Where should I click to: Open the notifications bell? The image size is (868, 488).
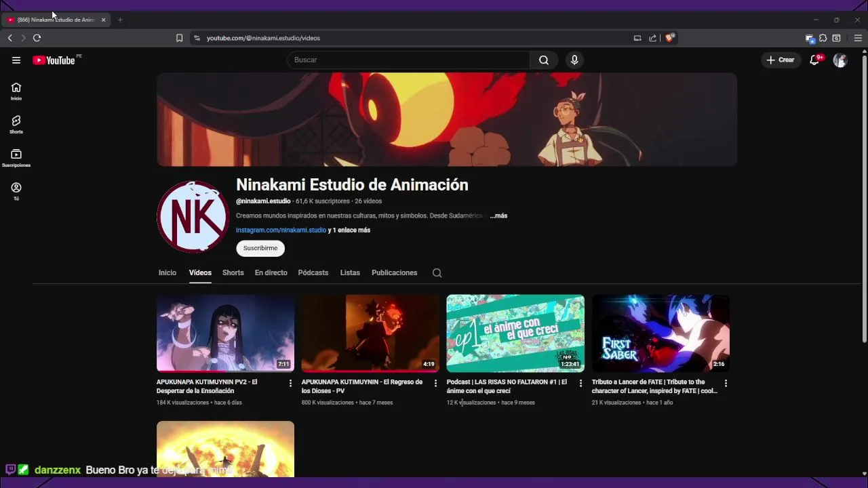815,60
